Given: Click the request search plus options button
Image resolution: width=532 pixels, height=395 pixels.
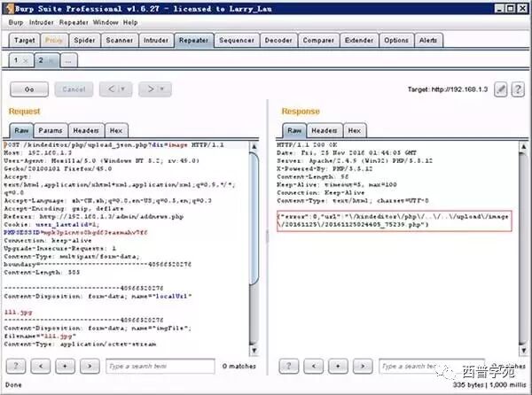Looking at the screenshot, I should coord(65,366).
